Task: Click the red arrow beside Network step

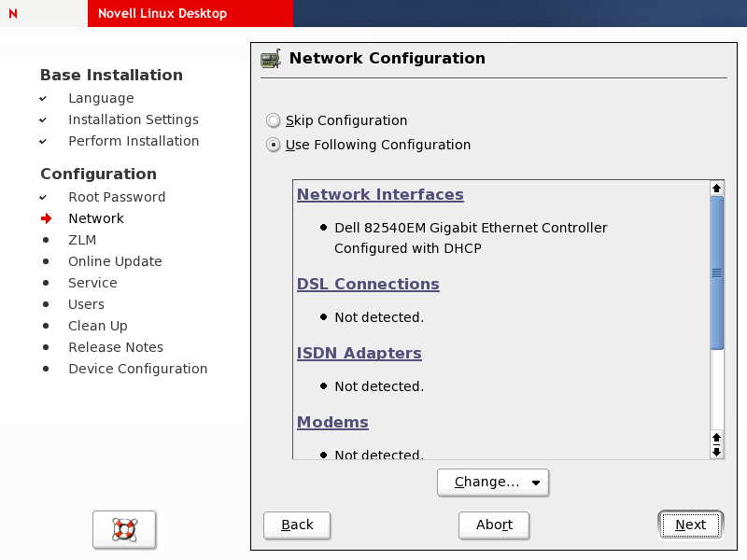Action: point(46,219)
